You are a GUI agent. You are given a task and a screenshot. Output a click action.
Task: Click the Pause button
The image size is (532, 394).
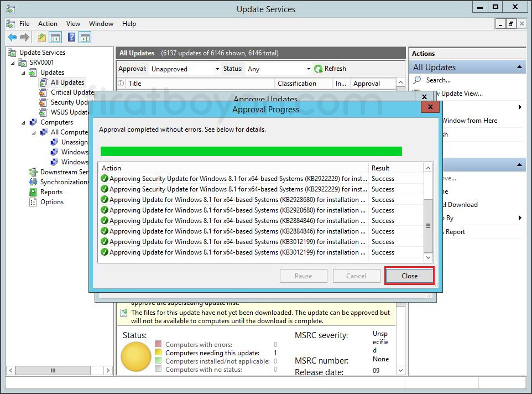[x=303, y=276]
